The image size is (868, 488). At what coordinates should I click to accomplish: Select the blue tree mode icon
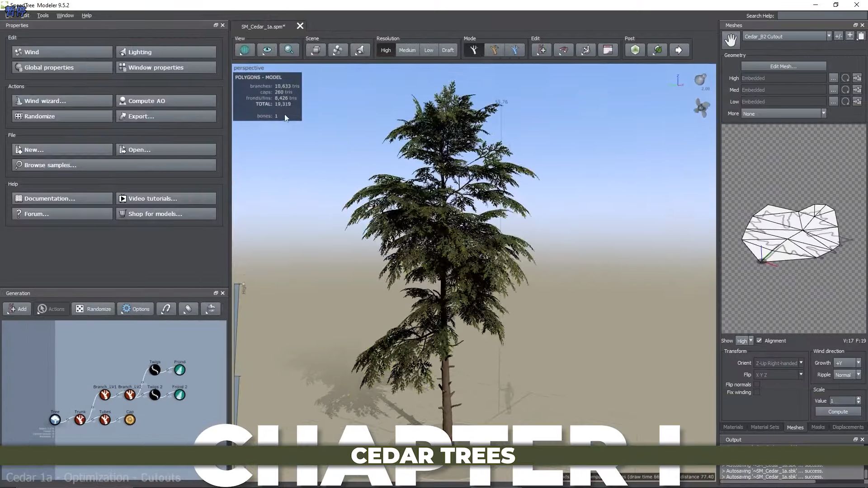[x=515, y=50]
